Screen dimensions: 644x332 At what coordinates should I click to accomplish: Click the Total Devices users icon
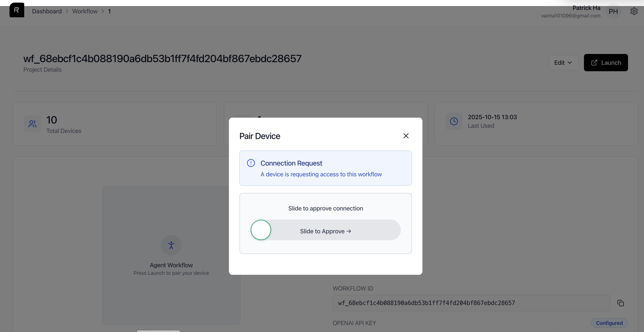32,124
